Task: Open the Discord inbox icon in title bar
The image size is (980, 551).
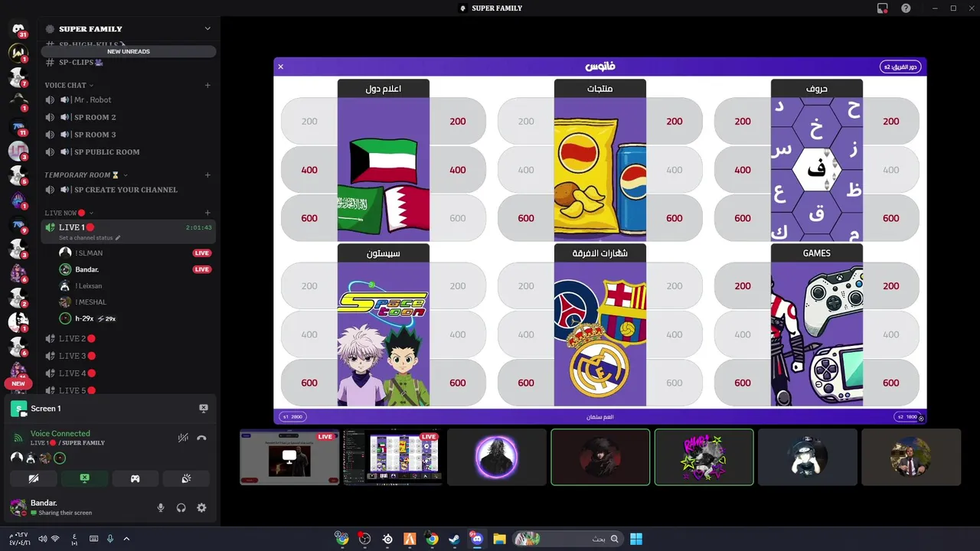Action: [x=883, y=8]
